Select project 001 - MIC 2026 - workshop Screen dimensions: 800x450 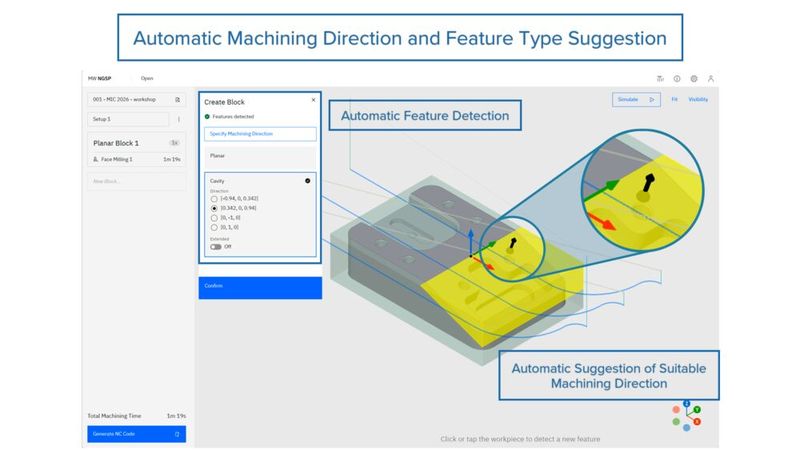(137, 99)
